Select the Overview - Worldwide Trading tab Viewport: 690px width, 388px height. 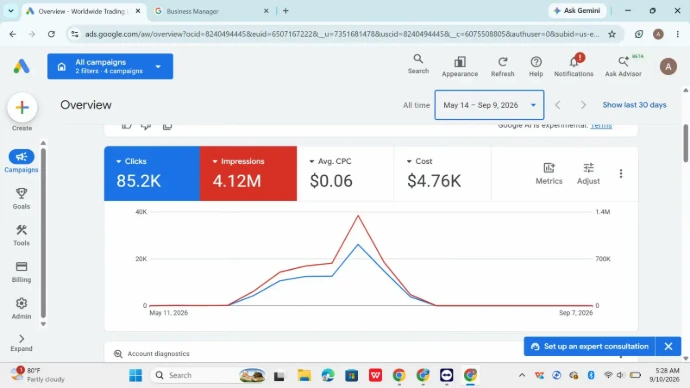(82, 11)
